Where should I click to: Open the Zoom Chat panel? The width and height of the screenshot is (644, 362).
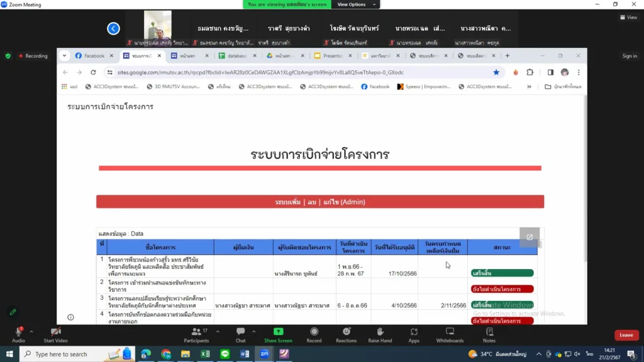(x=241, y=334)
